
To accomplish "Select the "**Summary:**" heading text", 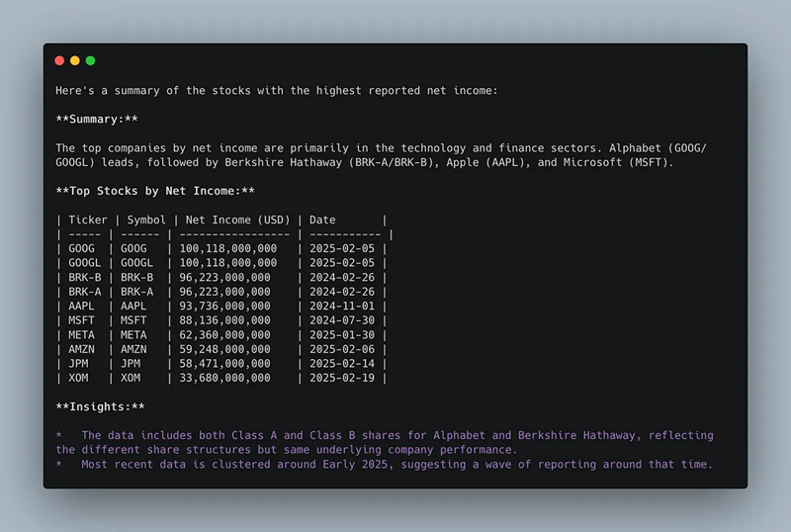I will [97, 119].
